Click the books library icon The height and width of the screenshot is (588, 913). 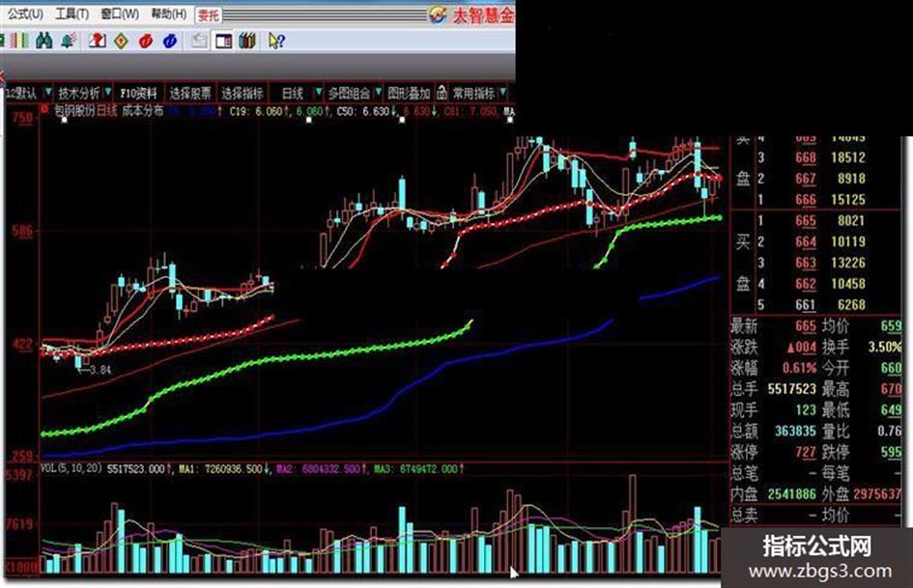(x=247, y=41)
